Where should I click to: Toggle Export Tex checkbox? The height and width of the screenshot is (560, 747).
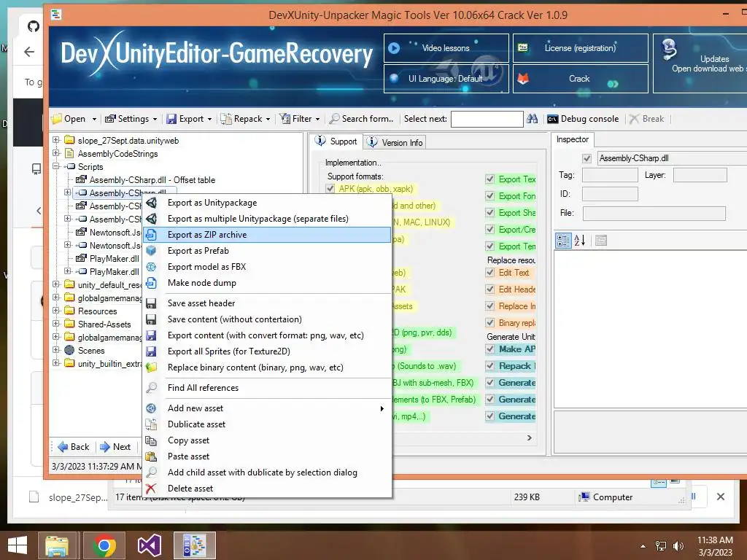[x=489, y=179]
